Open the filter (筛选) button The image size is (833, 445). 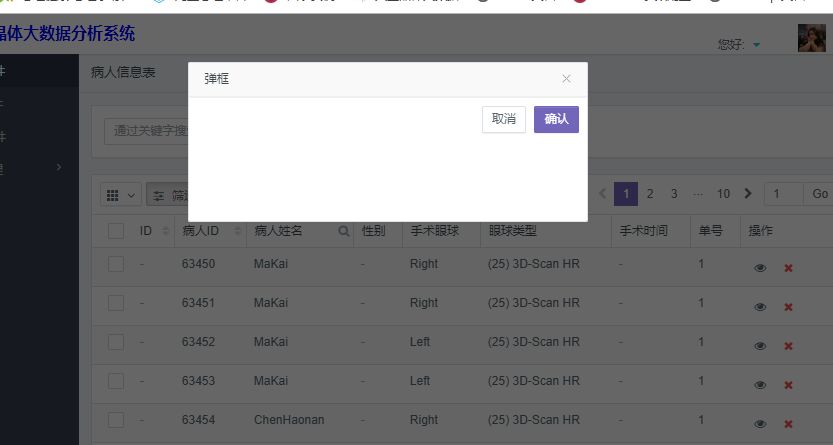(x=167, y=195)
